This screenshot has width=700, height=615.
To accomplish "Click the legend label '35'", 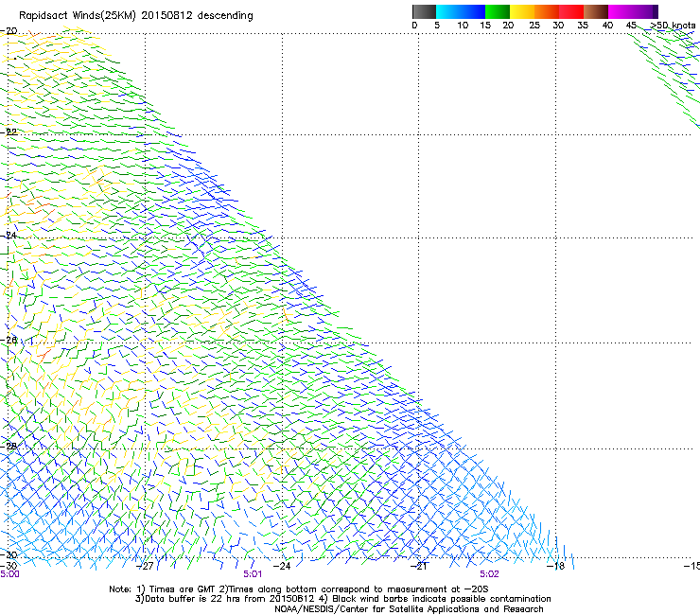I will pos(583,26).
